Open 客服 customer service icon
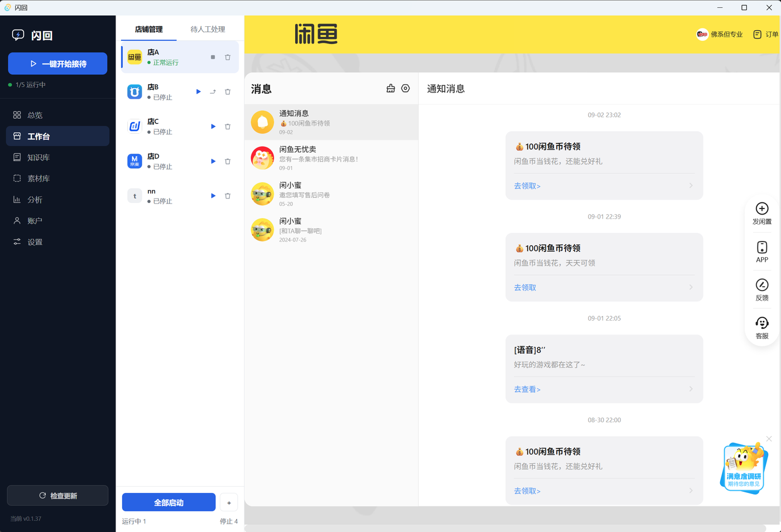 [762, 328]
